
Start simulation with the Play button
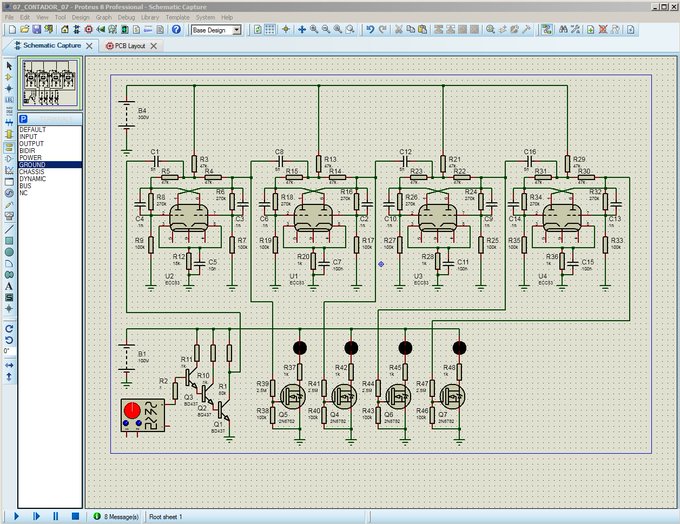coord(16,516)
